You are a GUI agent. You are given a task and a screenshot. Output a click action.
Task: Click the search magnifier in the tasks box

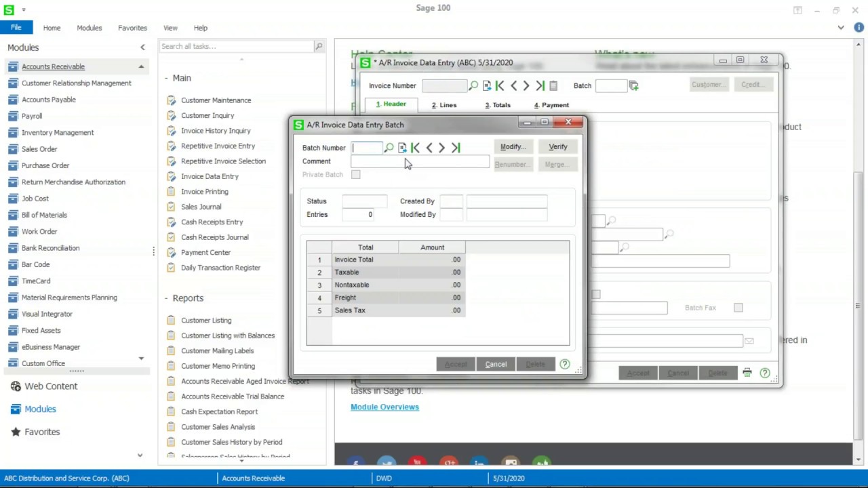click(x=319, y=46)
